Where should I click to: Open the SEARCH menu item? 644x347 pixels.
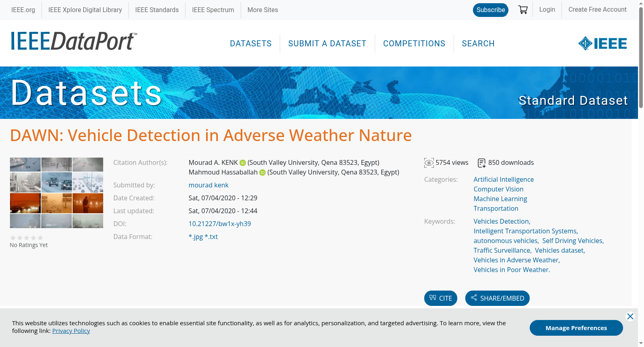(478, 44)
